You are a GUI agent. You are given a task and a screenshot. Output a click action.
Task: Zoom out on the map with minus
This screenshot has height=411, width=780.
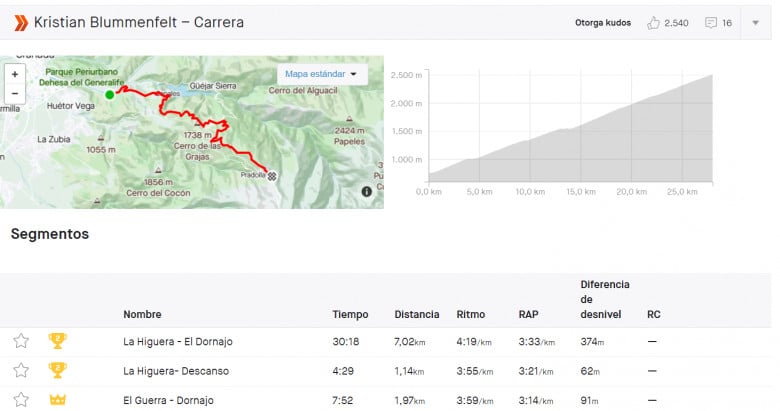(x=15, y=93)
